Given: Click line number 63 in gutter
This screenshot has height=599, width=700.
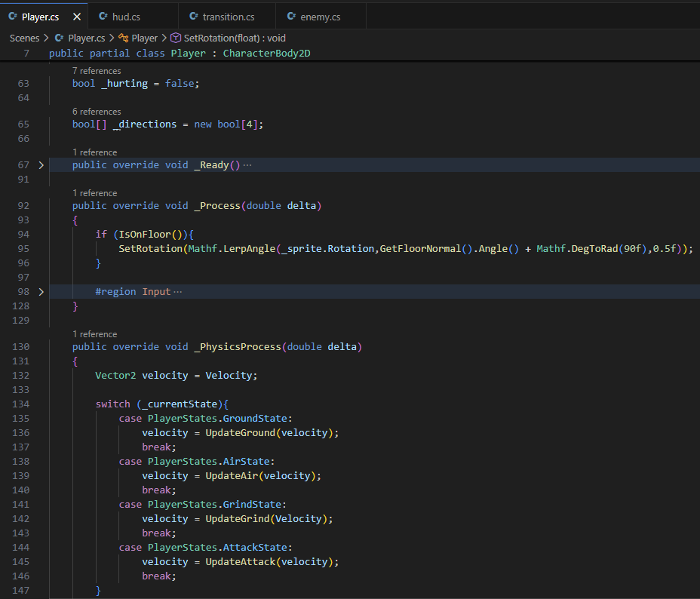Looking at the screenshot, I should tap(23, 84).
